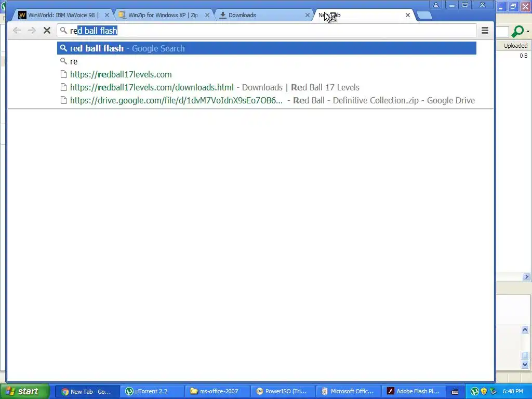Open a new tab with the new-tab button
Image resolution: width=532 pixels, height=399 pixels.
424,15
